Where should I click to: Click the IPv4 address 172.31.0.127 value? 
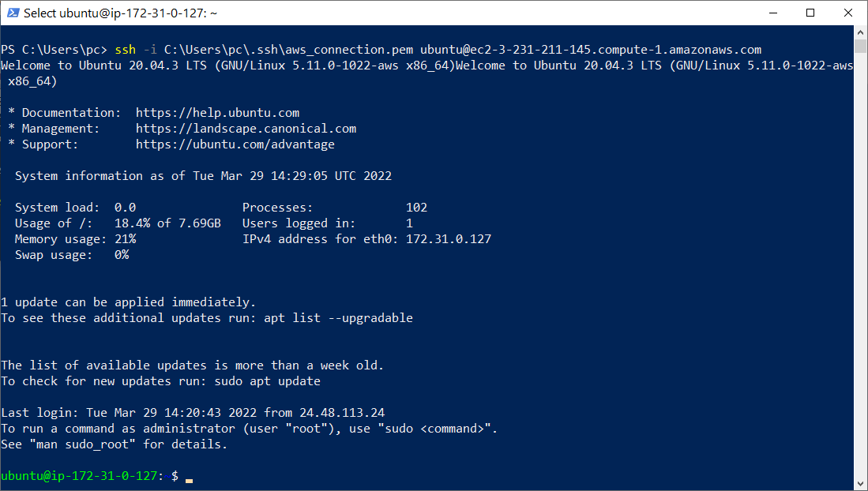pyautogui.click(x=448, y=239)
